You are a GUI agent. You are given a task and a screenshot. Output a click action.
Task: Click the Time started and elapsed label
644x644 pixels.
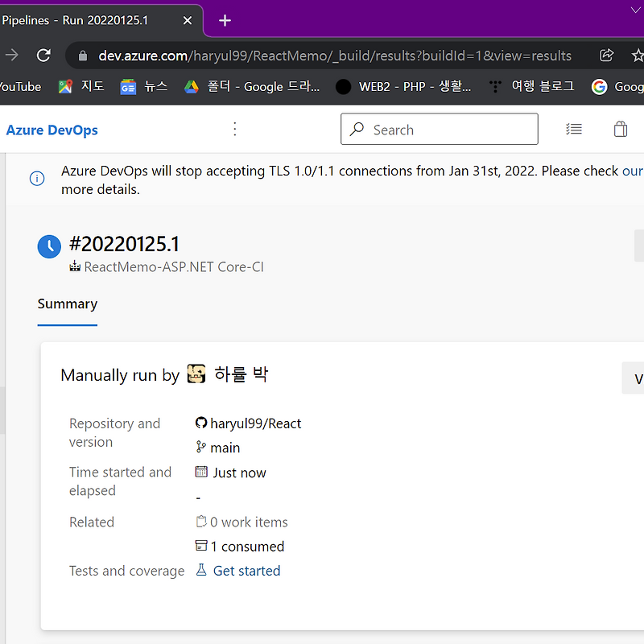pos(120,481)
